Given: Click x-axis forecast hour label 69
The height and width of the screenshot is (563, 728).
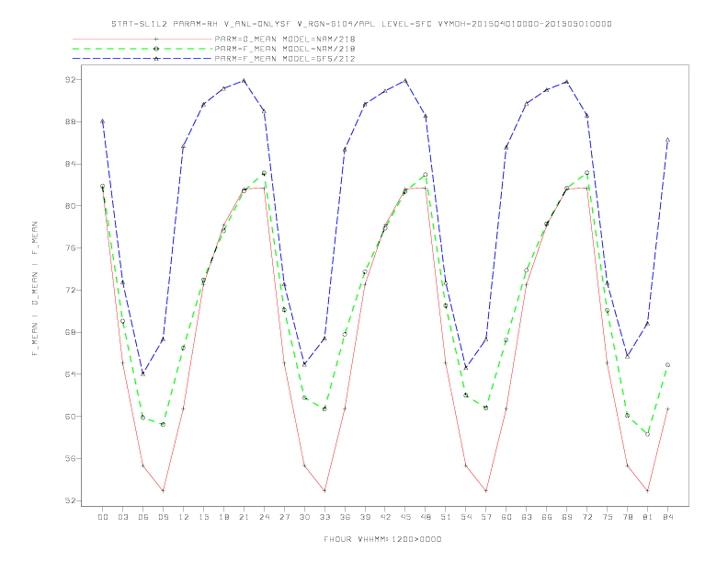Looking at the screenshot, I should pyautogui.click(x=567, y=517).
